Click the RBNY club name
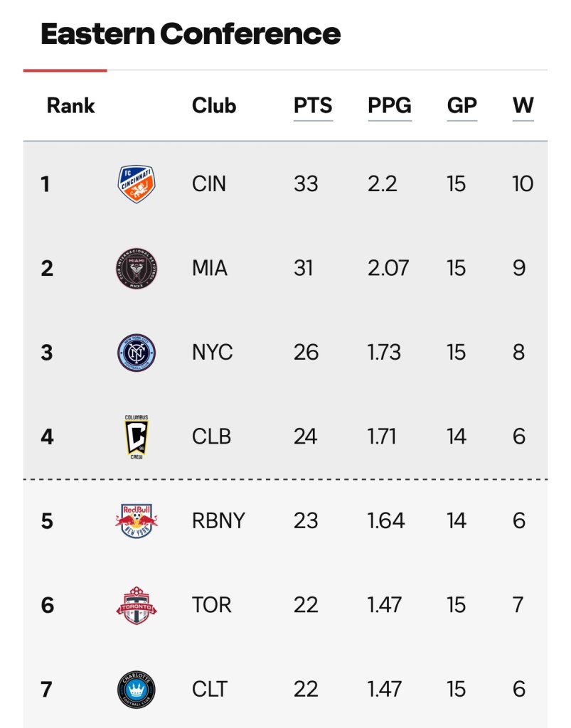The width and height of the screenshot is (571, 728). coord(218,521)
